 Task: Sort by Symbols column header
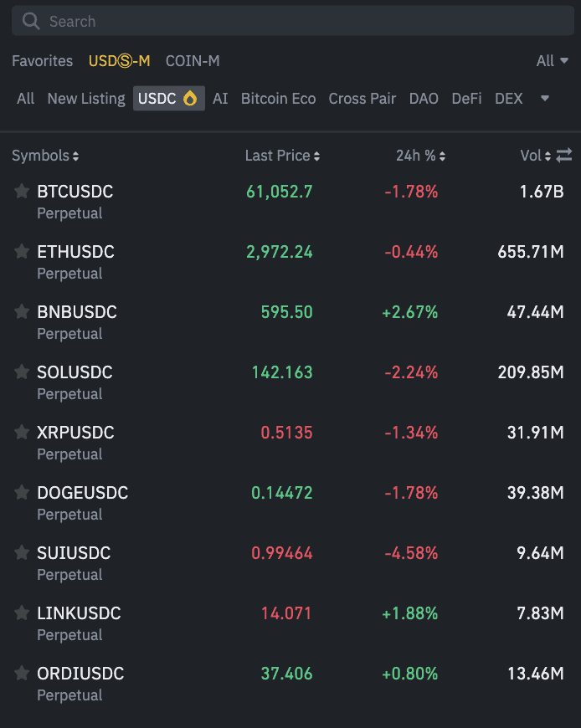click(45, 156)
